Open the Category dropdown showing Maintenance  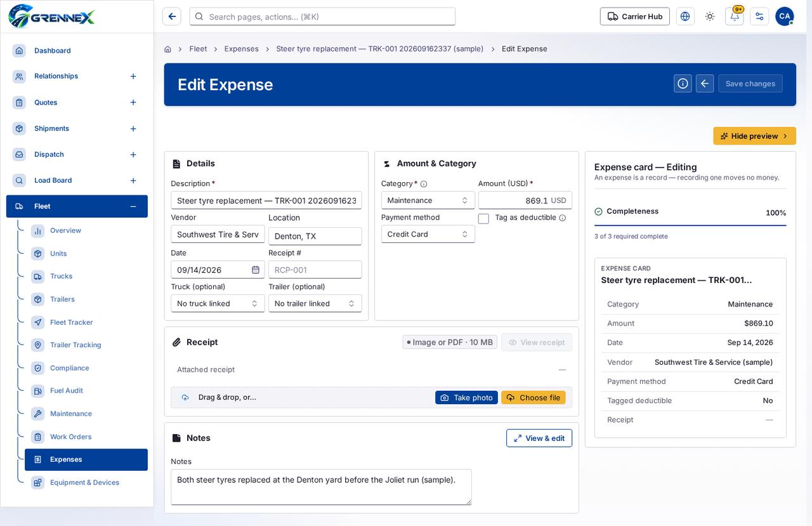click(x=428, y=201)
